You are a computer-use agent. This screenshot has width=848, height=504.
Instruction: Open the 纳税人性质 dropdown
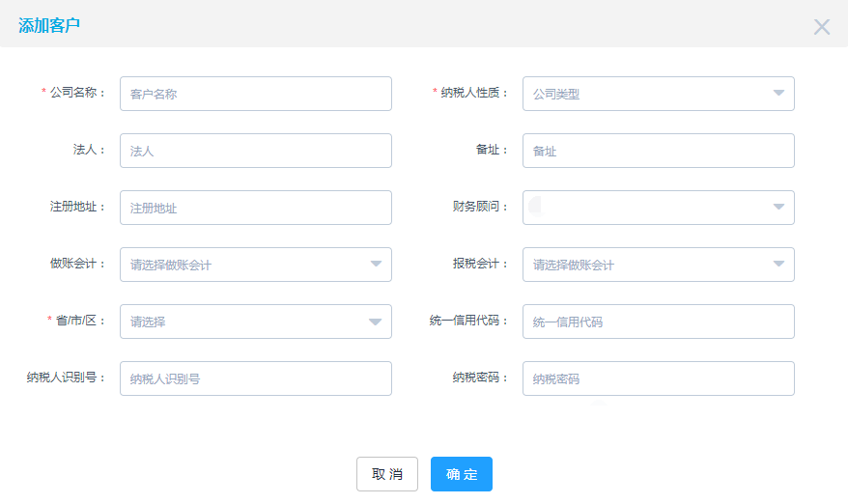[658, 94]
